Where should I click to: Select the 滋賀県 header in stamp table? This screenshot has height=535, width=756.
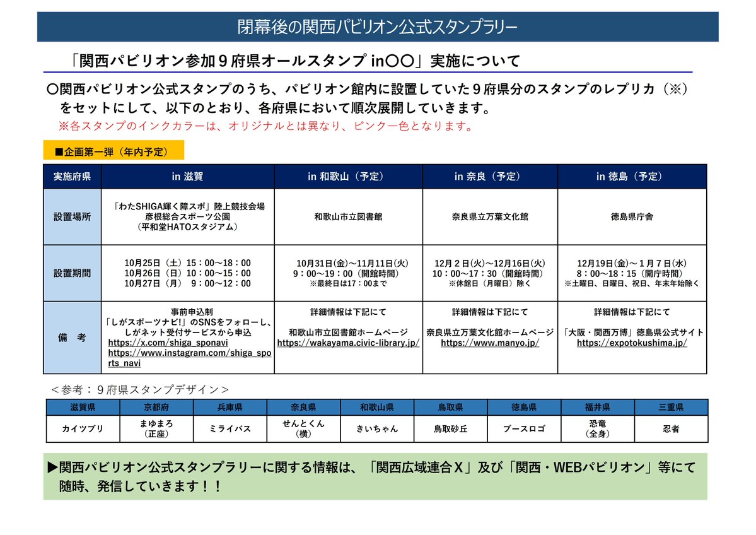[x=83, y=407]
